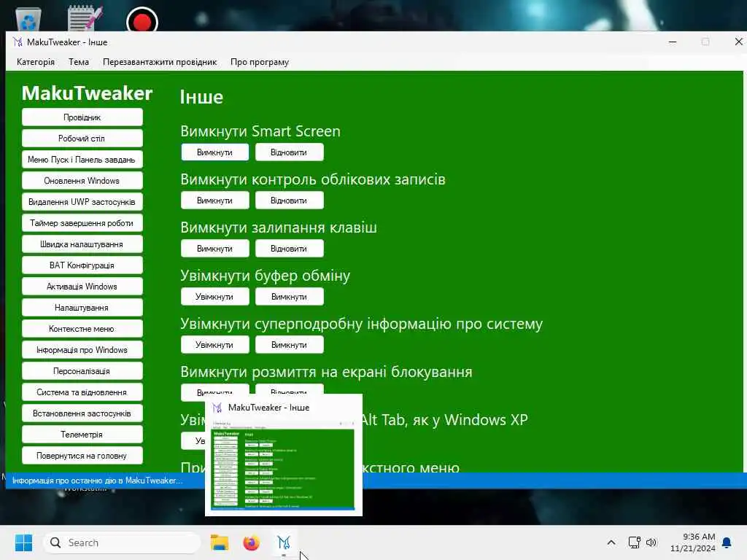The height and width of the screenshot is (560, 747).
Task: Open BAT Конфігурація section
Action: point(82,265)
